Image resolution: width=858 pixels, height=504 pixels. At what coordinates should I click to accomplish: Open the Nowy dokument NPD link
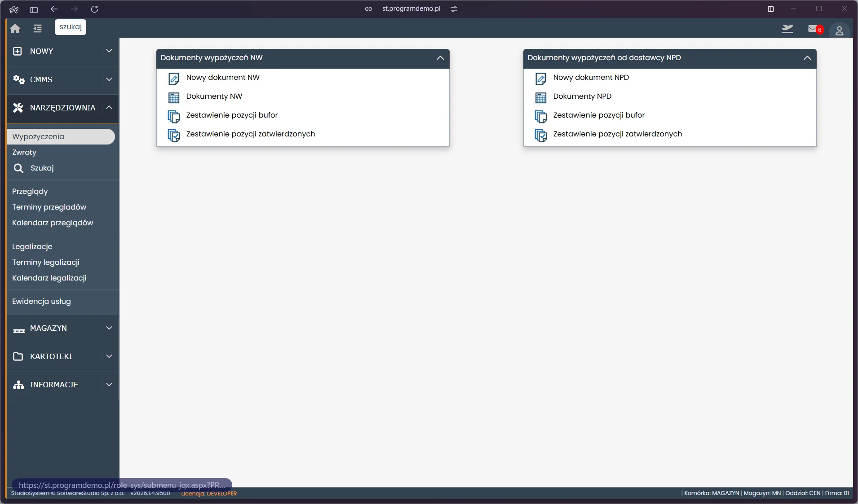click(x=591, y=77)
